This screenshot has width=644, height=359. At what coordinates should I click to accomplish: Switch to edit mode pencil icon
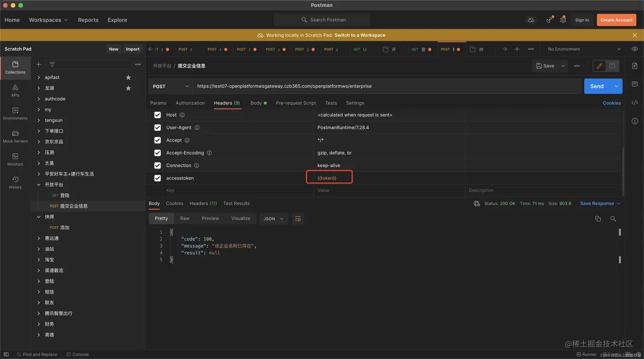599,66
